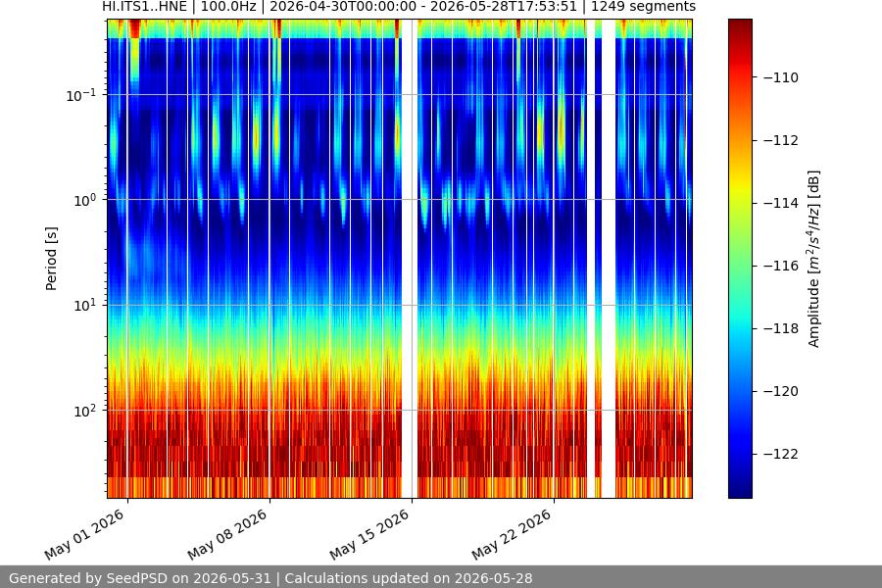
Task: Click the amplitude colorbar gradient
Action: (740, 259)
